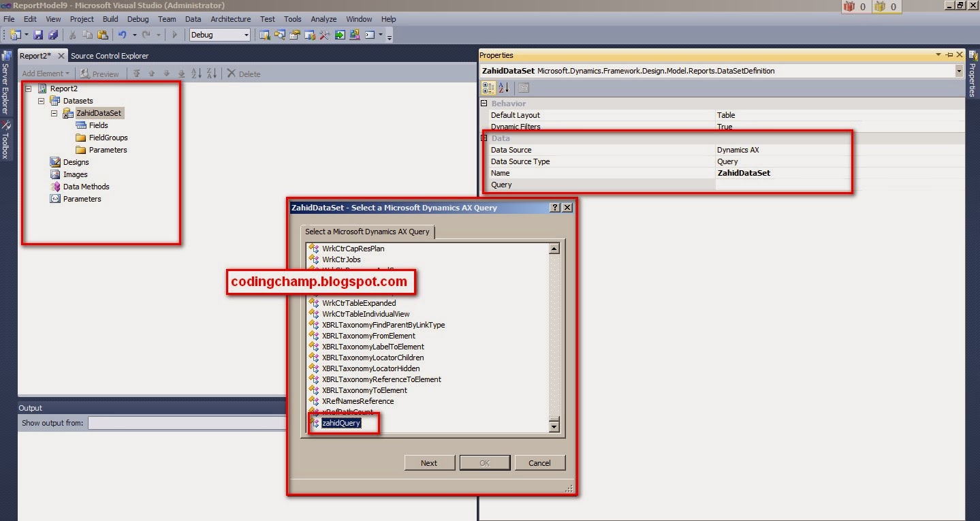Select WrkCtrCapResPlan in query list
This screenshot has height=521, width=980.
tap(353, 249)
